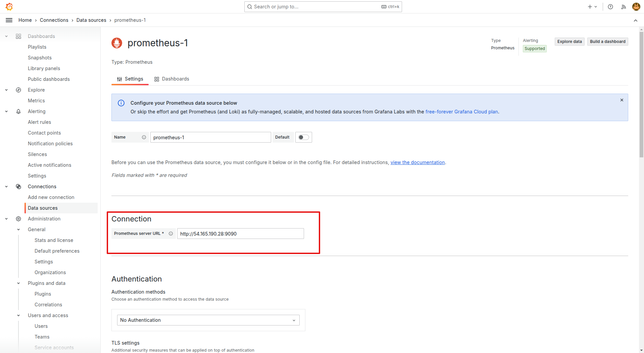Switch to the Settings tab

[x=130, y=79]
